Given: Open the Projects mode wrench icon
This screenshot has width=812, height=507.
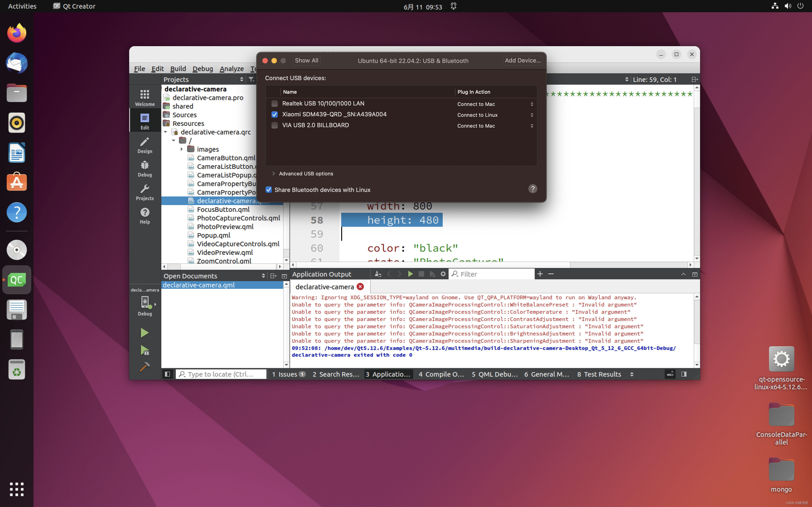Looking at the screenshot, I should tap(145, 192).
